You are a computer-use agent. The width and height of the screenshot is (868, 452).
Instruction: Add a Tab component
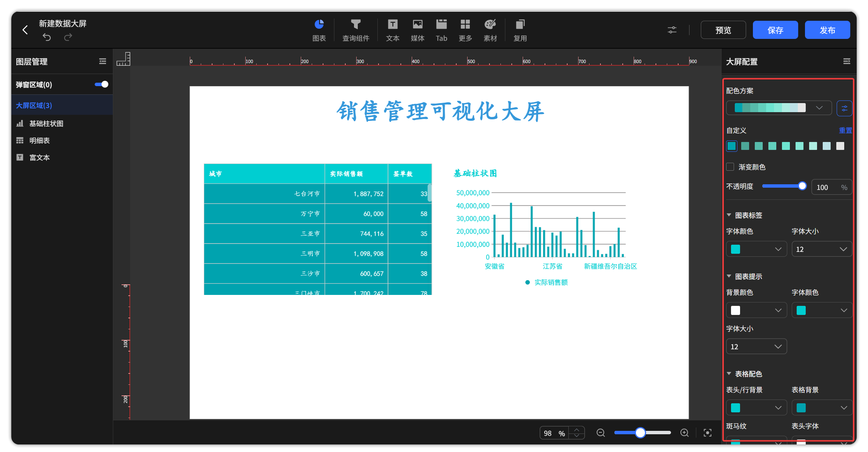point(441,30)
